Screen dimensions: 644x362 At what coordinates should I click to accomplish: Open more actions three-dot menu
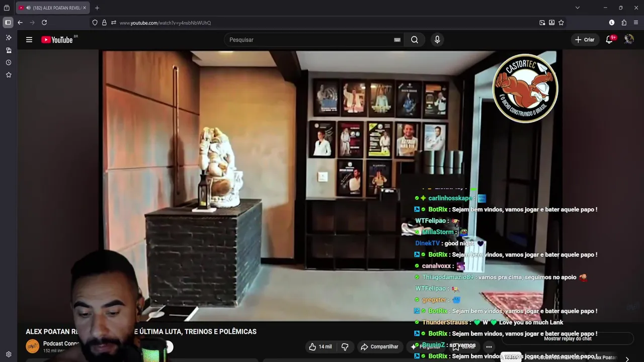click(489, 346)
